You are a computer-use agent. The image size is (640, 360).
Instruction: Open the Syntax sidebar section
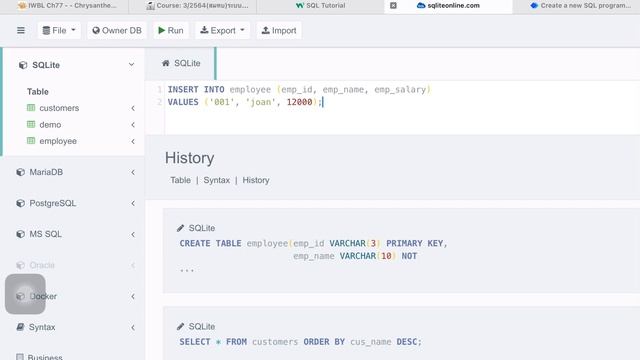(42, 327)
